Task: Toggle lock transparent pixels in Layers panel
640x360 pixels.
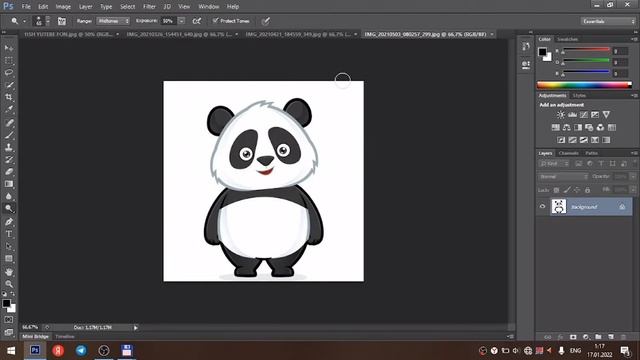Action: (x=556, y=190)
